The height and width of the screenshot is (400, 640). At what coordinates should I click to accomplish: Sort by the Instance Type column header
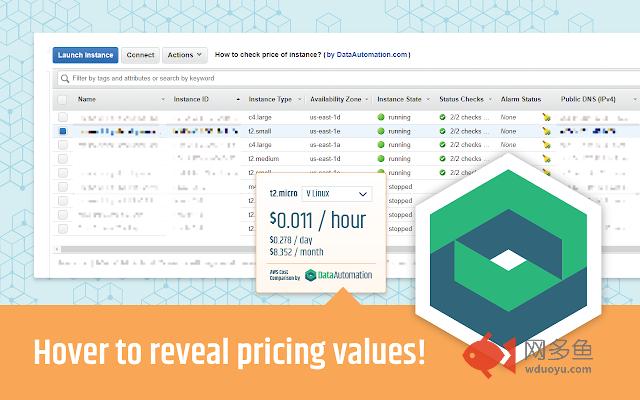270,100
